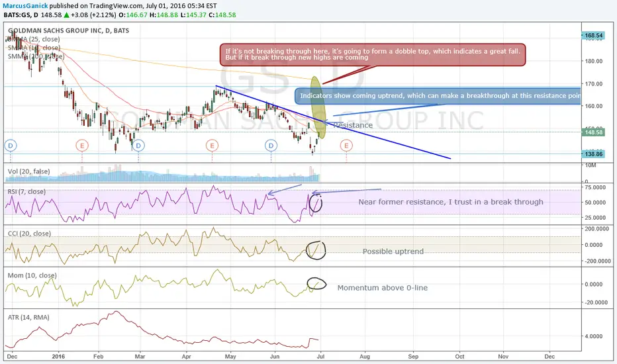Click the 'Nov' label on the time axis

coord(503,357)
